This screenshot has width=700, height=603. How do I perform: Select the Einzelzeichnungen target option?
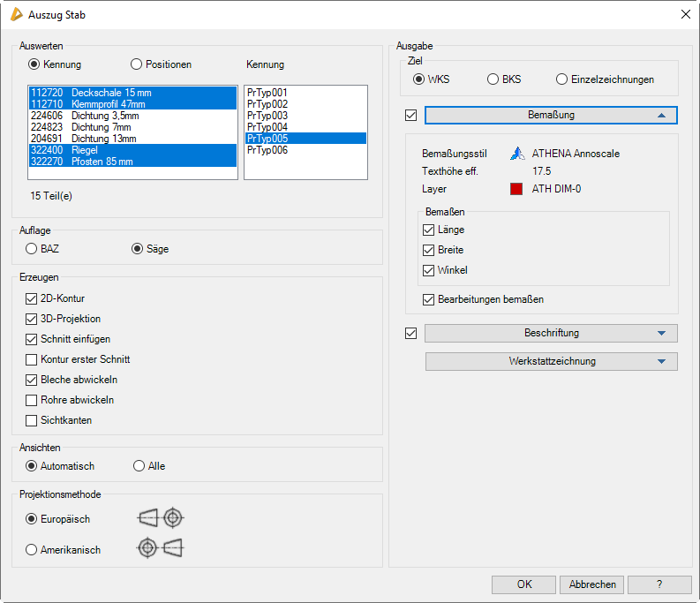coord(562,79)
